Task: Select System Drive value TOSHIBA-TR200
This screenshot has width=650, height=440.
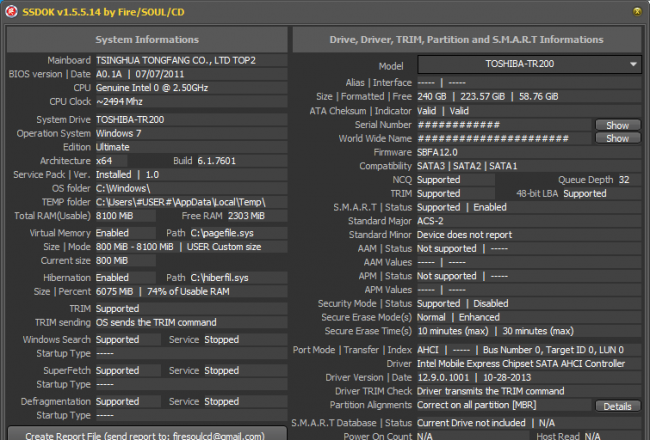Action: pyautogui.click(x=130, y=120)
